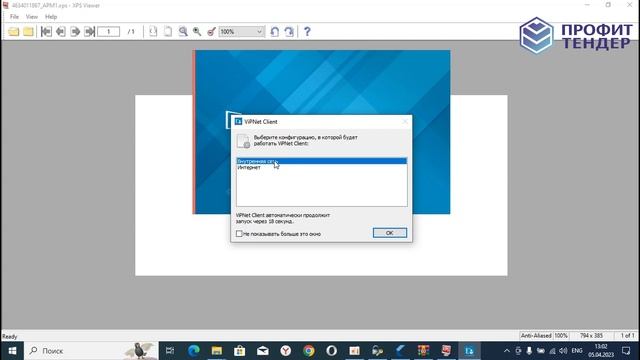640x360 pixels.
Task: Click the Anti-Aliased status bar entry
Action: (536, 336)
